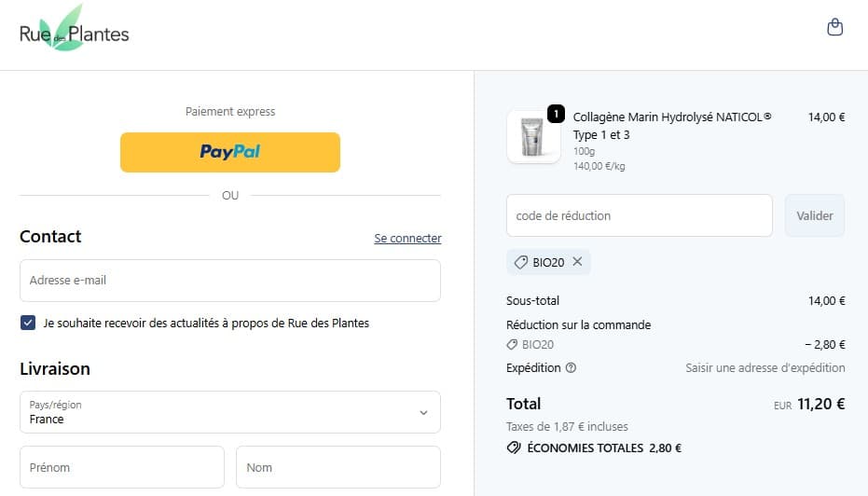
Task: Click the Valider discount button
Action: tap(814, 215)
